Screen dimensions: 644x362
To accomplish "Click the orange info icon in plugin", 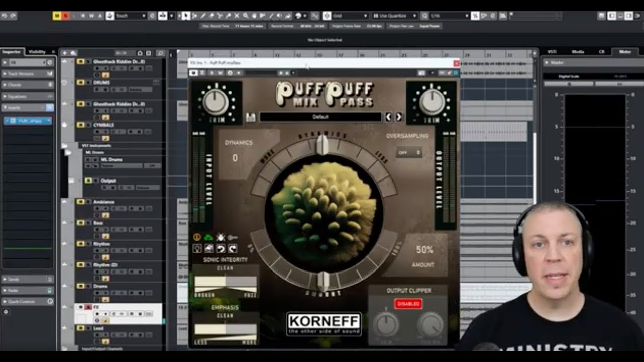I will coord(197,237).
